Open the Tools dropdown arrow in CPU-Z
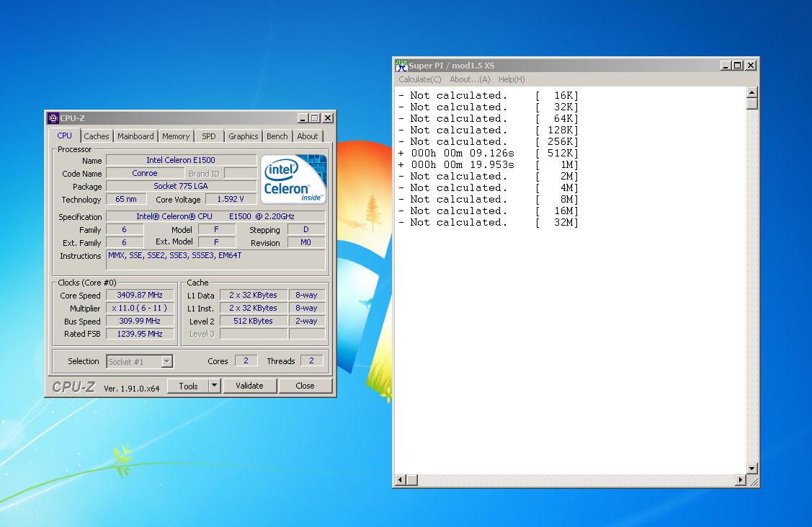Image resolution: width=812 pixels, height=527 pixels. (x=215, y=386)
